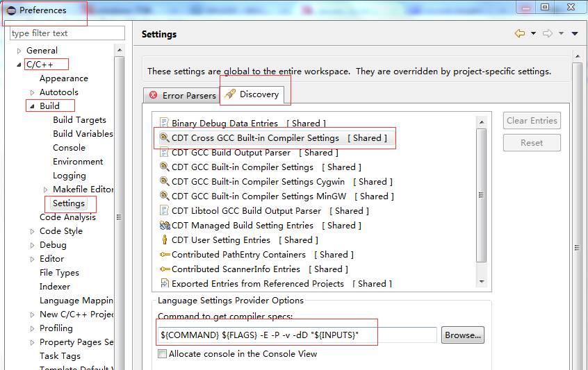
Task: Click the Exported Entries from Referenced Projects icon
Action: pos(164,283)
